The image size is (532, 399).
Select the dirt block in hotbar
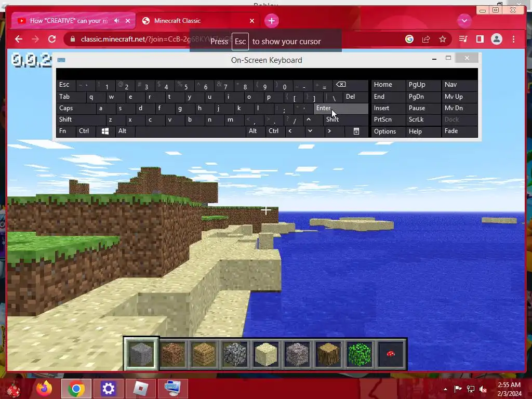(x=172, y=354)
